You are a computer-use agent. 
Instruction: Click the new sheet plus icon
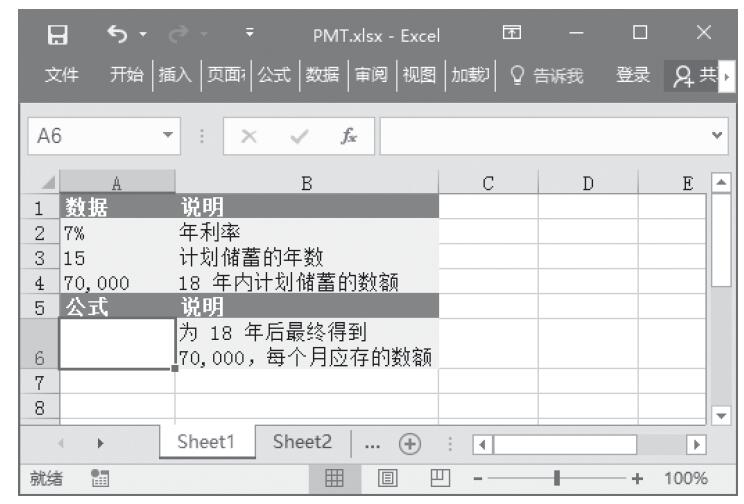(x=410, y=442)
